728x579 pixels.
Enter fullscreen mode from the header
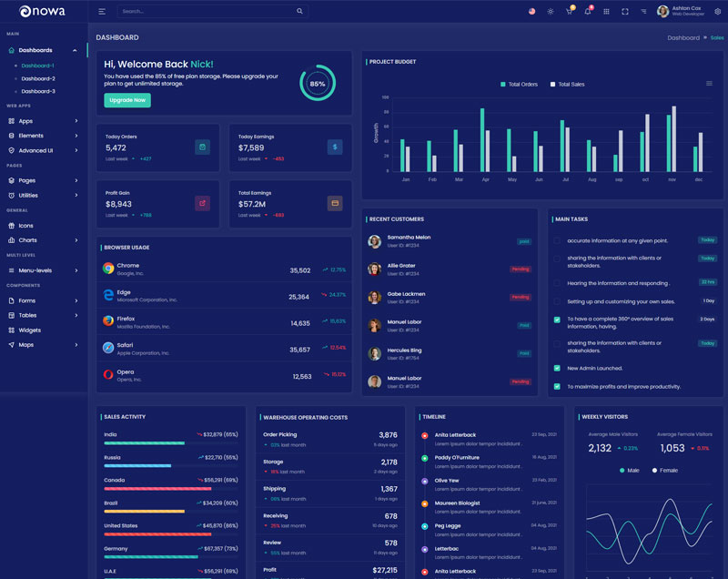(625, 12)
